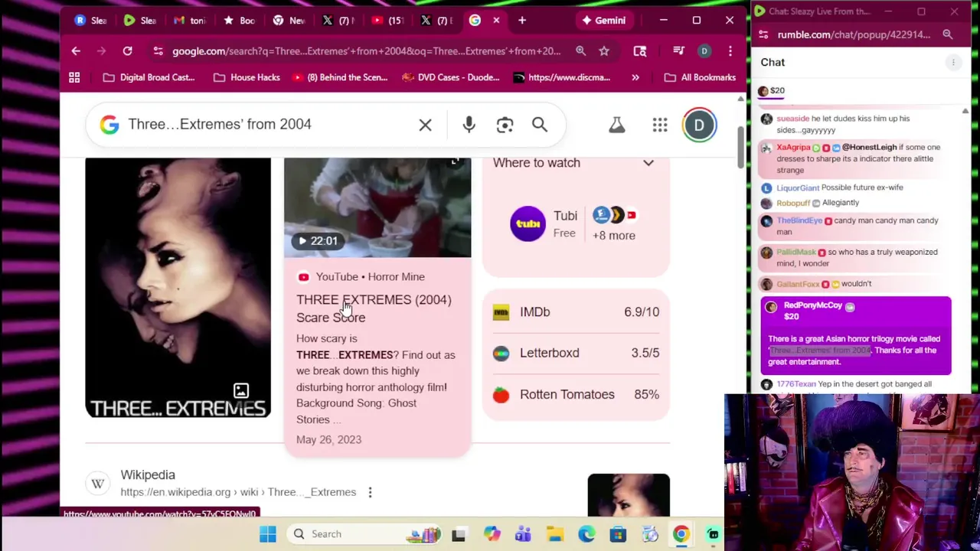The image size is (980, 551).
Task: Switch to the YouTube tab
Action: coord(387,21)
